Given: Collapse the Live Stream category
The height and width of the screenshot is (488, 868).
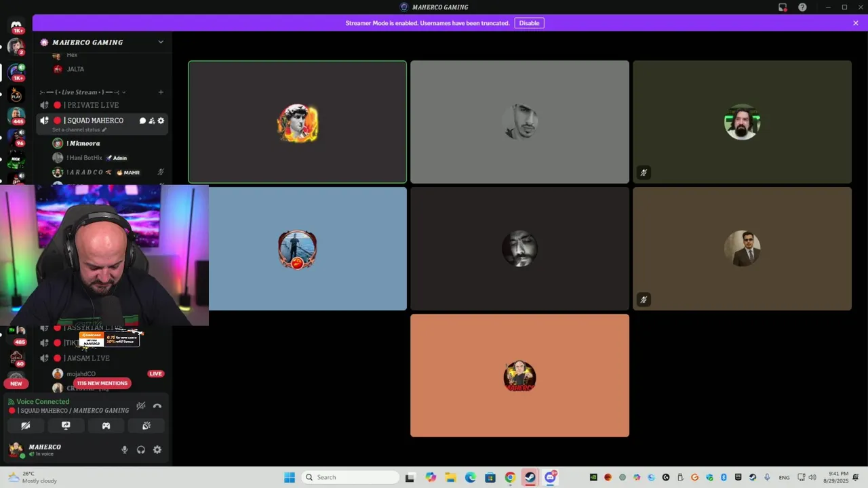Looking at the screenshot, I should pos(83,92).
